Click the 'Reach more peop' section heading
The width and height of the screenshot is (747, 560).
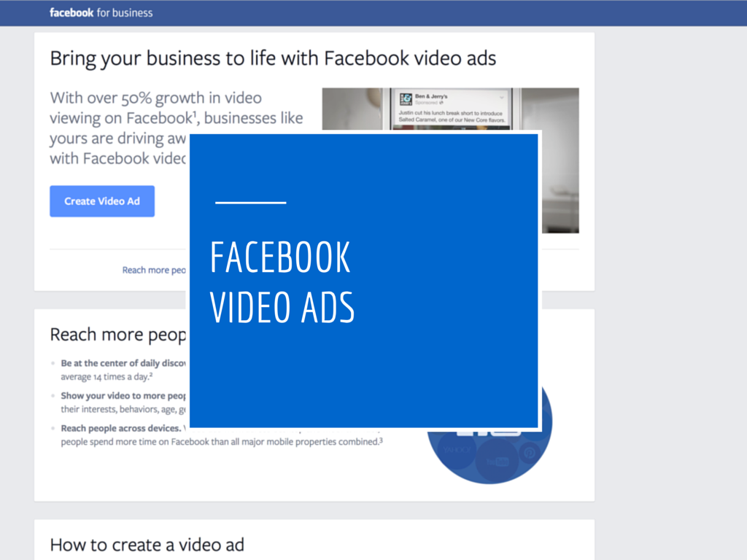coord(117,335)
